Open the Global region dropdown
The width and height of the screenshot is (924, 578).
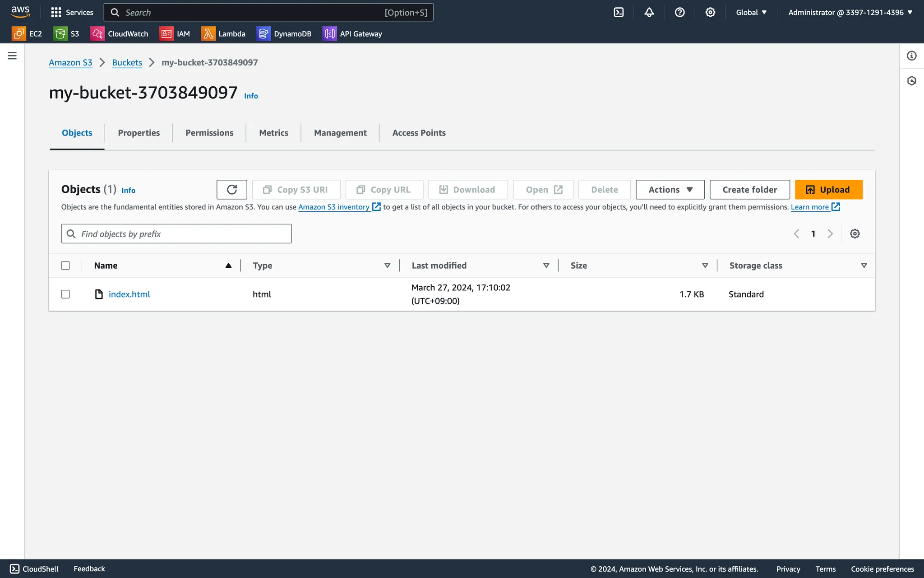click(x=751, y=12)
